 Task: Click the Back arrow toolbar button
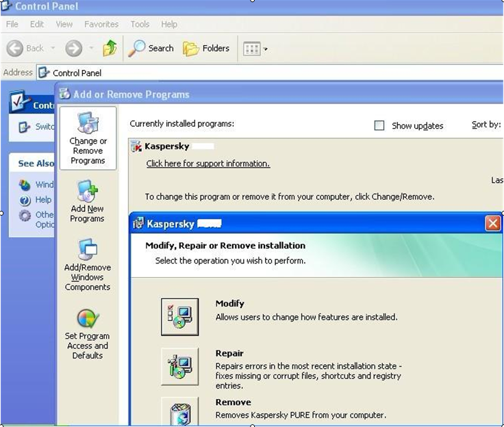15,49
